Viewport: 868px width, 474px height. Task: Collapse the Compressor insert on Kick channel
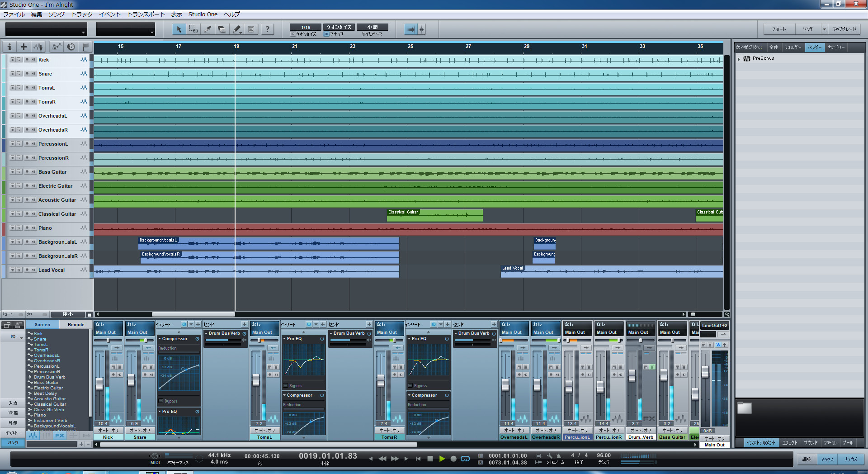tap(160, 339)
